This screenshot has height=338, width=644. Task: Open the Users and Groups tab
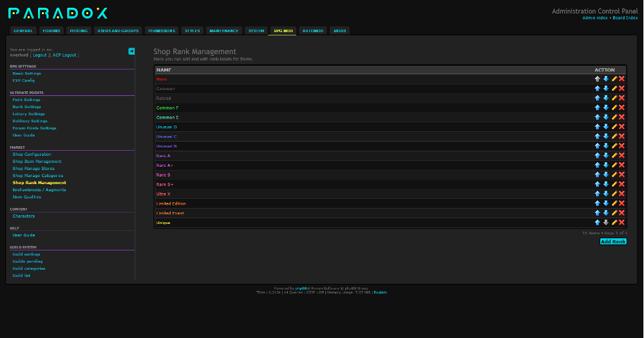point(117,31)
